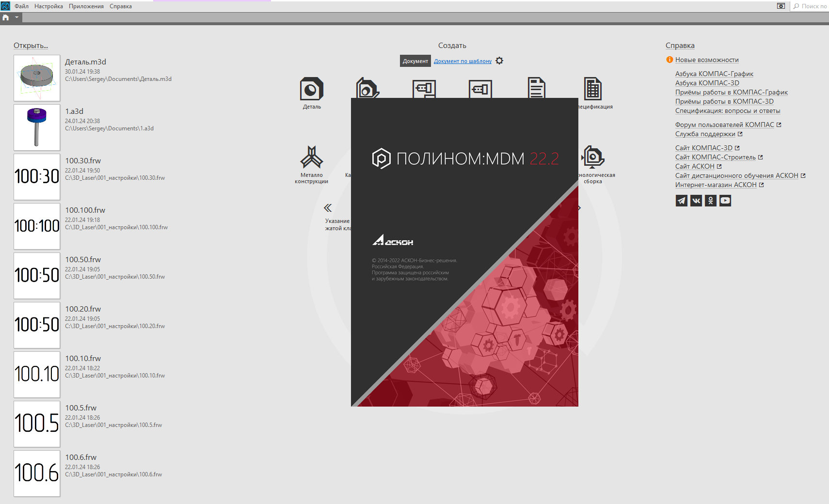Open the 1.a3d assembly thumbnail
Image resolution: width=829 pixels, height=504 pixels.
point(37,127)
